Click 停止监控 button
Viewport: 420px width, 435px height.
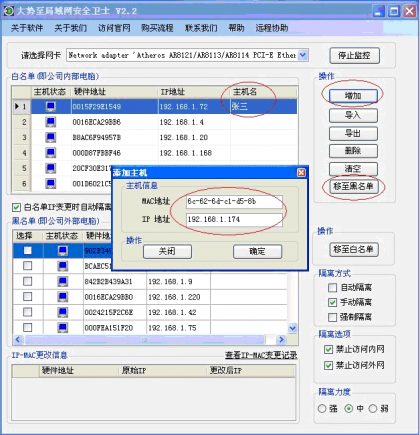pos(354,55)
